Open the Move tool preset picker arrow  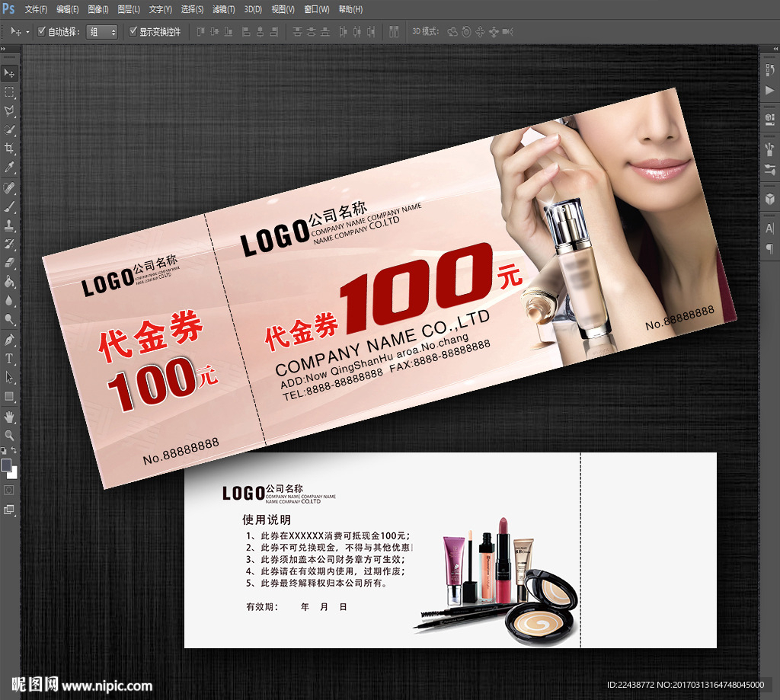pos(27,32)
